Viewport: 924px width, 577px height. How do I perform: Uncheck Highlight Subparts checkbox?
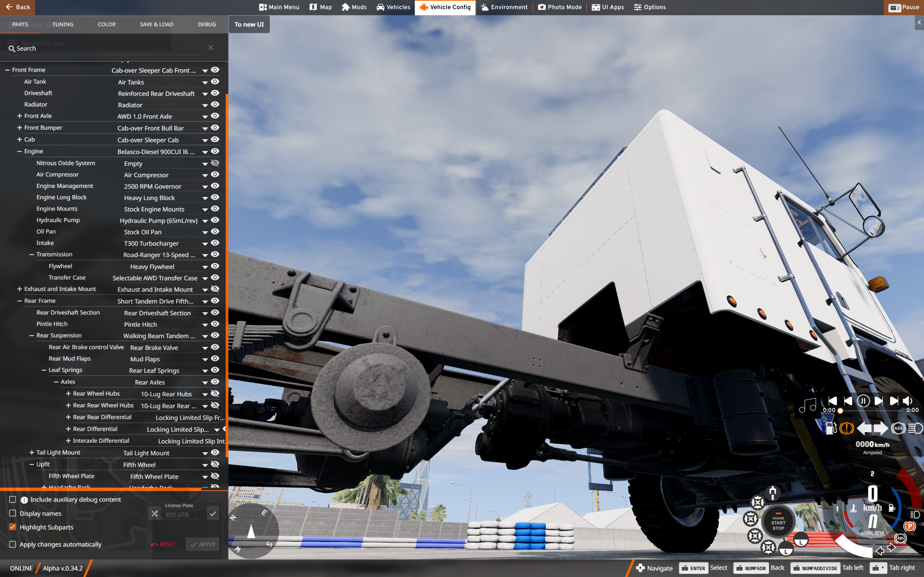tap(13, 527)
